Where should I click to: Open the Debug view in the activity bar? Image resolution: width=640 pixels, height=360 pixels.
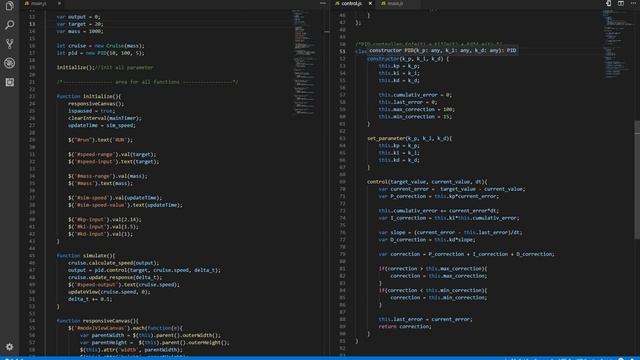(x=9, y=63)
